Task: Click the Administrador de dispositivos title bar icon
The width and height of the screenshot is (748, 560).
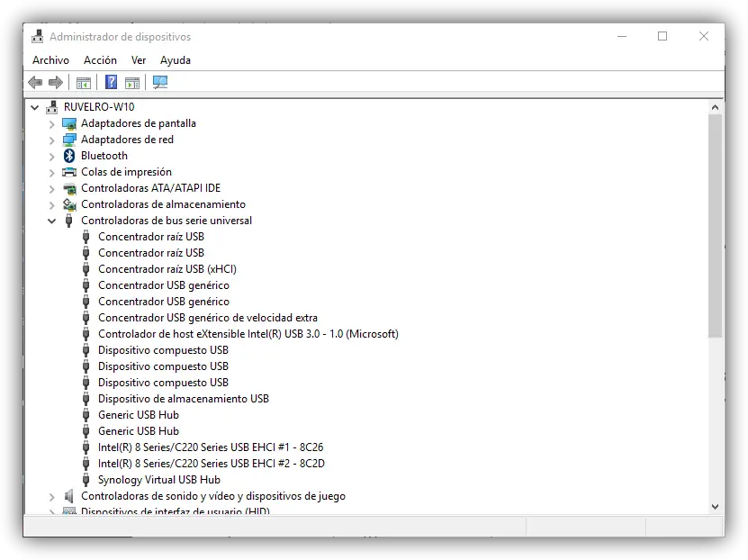Action: click(x=37, y=36)
